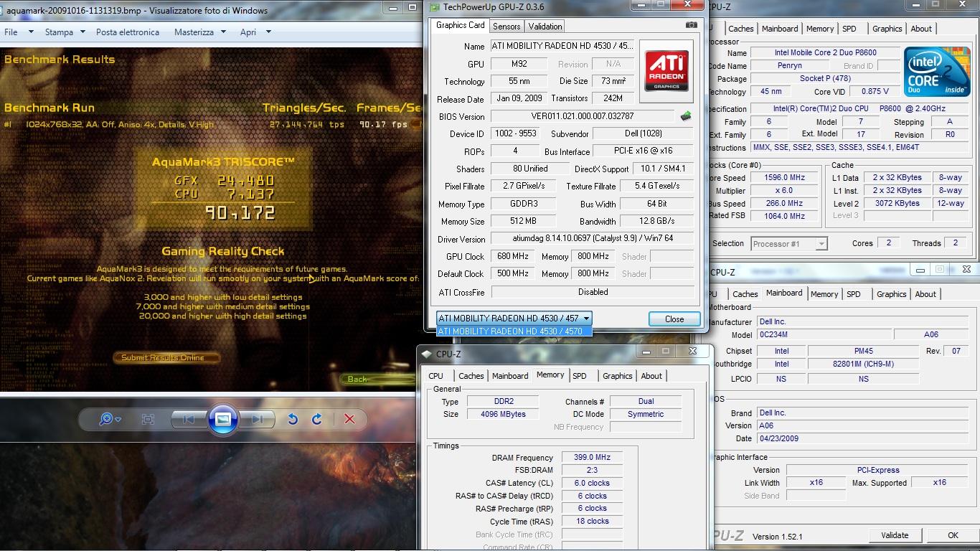
Task: Go to next image in Photo Viewer
Action: (256, 419)
